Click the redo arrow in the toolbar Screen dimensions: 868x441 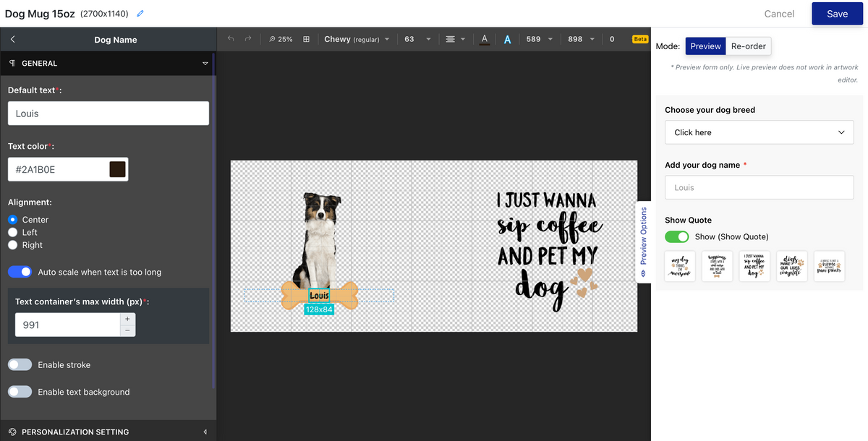click(x=248, y=39)
